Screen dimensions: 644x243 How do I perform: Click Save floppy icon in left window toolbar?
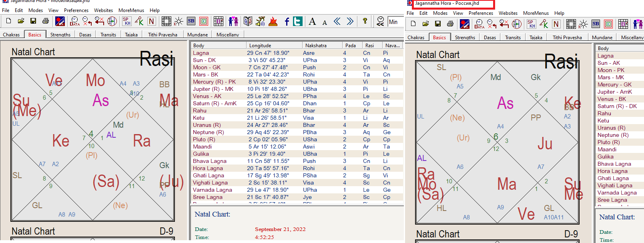point(33,21)
